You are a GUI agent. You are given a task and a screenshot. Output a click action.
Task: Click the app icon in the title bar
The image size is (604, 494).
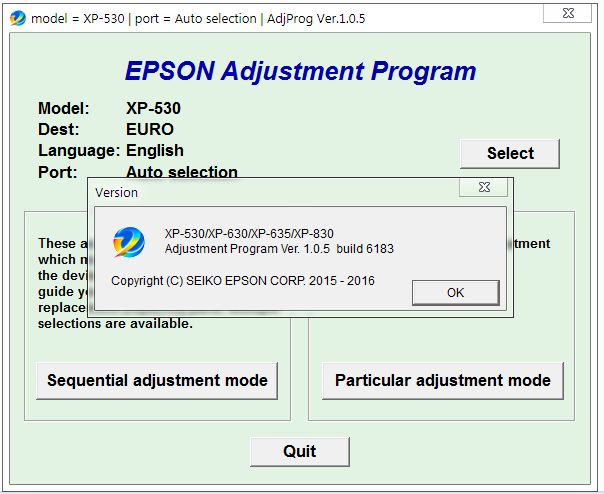click(x=18, y=18)
